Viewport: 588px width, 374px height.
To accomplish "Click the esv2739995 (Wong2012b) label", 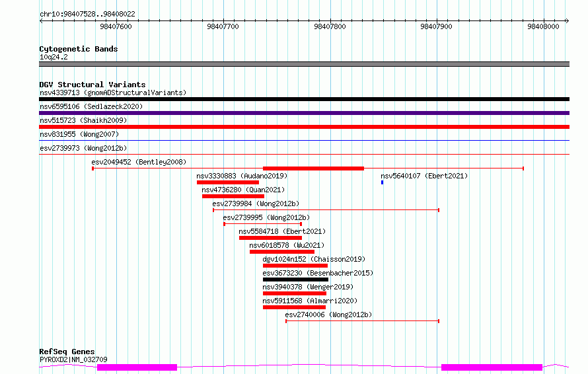I will click(266, 217).
